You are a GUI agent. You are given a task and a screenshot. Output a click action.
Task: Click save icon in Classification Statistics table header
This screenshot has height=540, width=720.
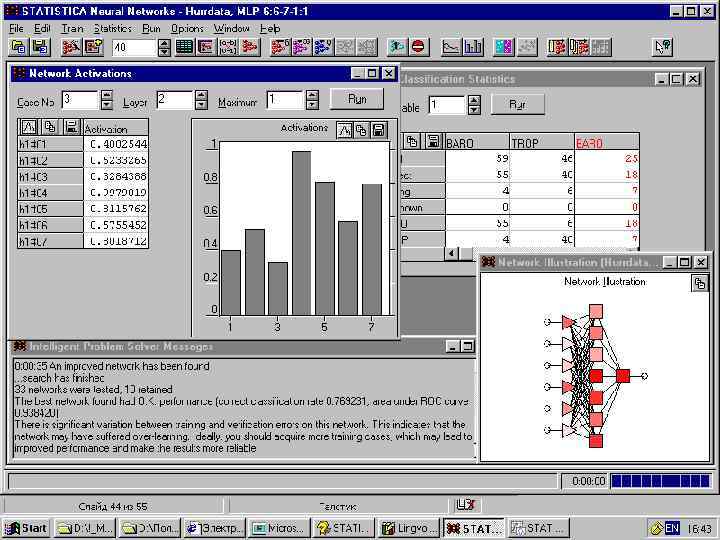coord(433,141)
